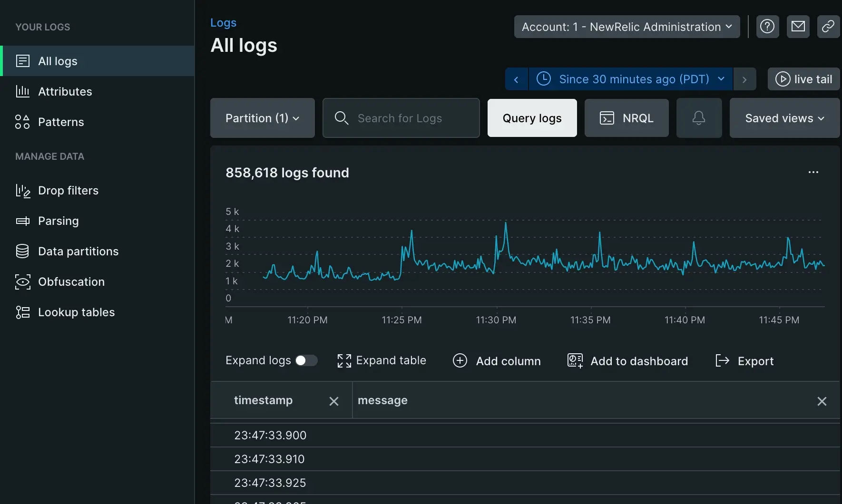Viewport: 842px width, 504px height.
Task: Open the Obfuscation settings
Action: point(97,281)
